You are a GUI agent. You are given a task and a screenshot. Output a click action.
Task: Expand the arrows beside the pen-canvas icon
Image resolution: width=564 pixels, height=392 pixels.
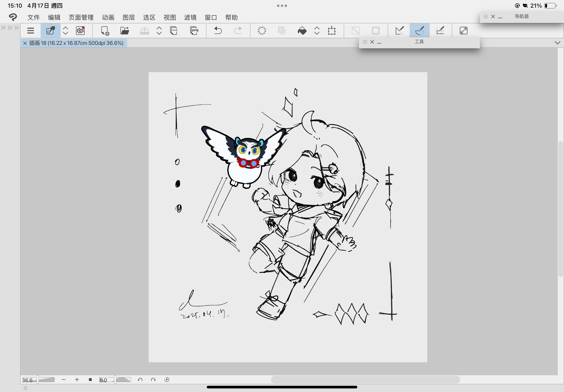(x=65, y=31)
